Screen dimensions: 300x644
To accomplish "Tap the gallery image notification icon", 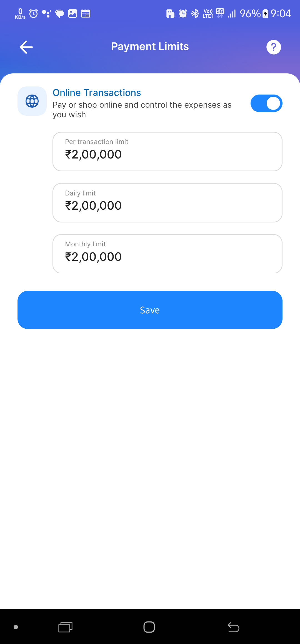I will click(x=72, y=13).
